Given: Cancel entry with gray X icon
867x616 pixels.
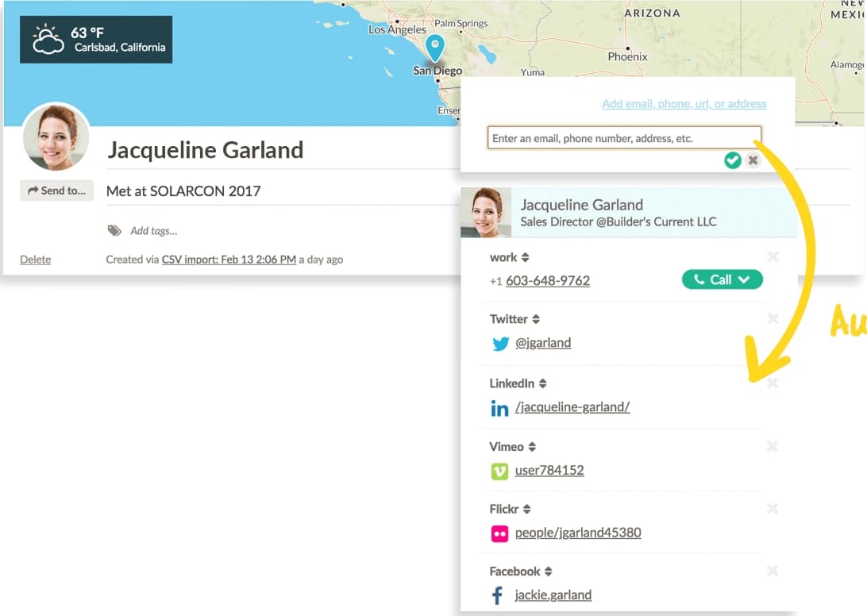Looking at the screenshot, I should tap(753, 160).
